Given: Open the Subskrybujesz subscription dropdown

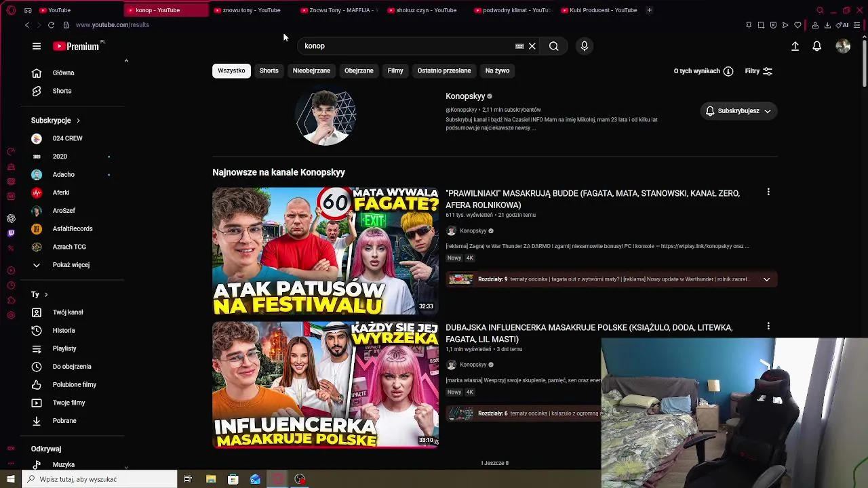Looking at the screenshot, I should click(738, 111).
